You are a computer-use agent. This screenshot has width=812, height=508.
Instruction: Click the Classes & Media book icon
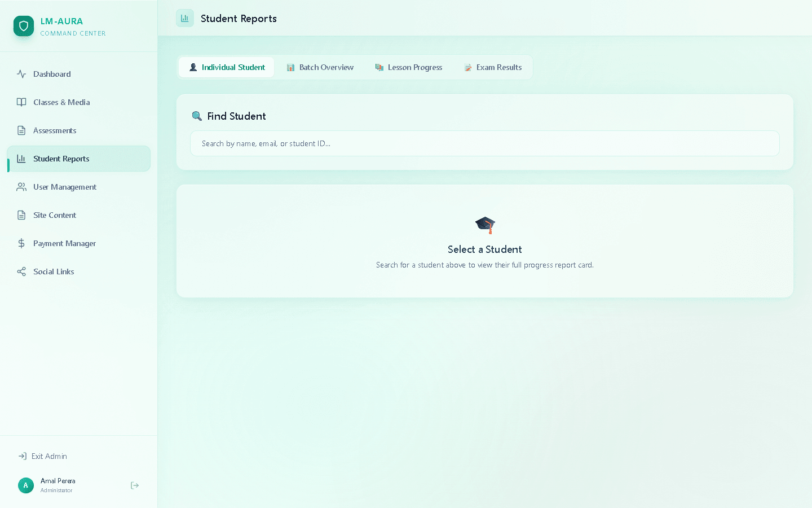[x=21, y=102]
